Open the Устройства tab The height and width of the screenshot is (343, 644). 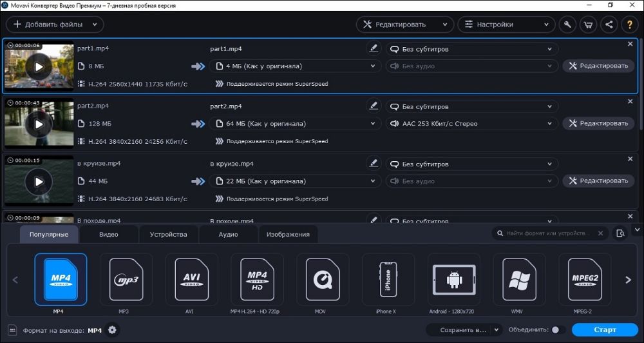[x=168, y=235]
